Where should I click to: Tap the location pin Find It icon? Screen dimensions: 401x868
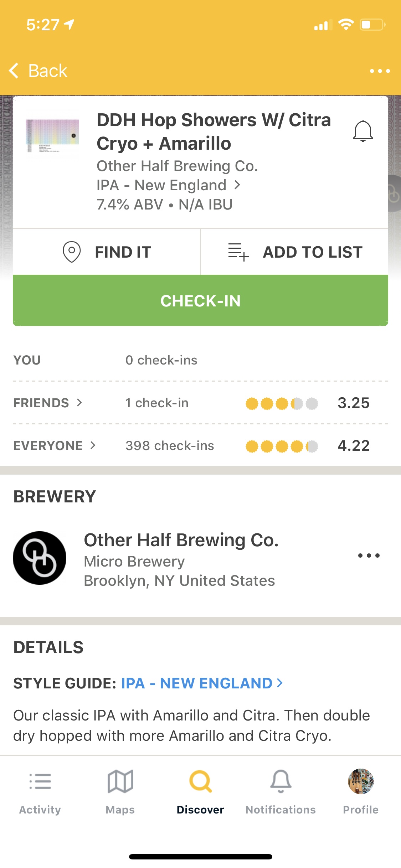pos(72,252)
